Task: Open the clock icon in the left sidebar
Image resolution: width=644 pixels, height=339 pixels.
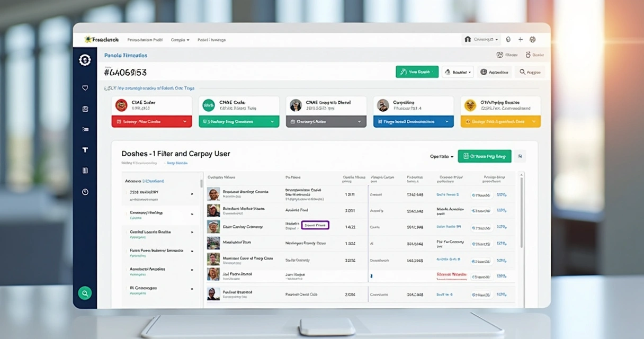Action: pyautogui.click(x=85, y=192)
